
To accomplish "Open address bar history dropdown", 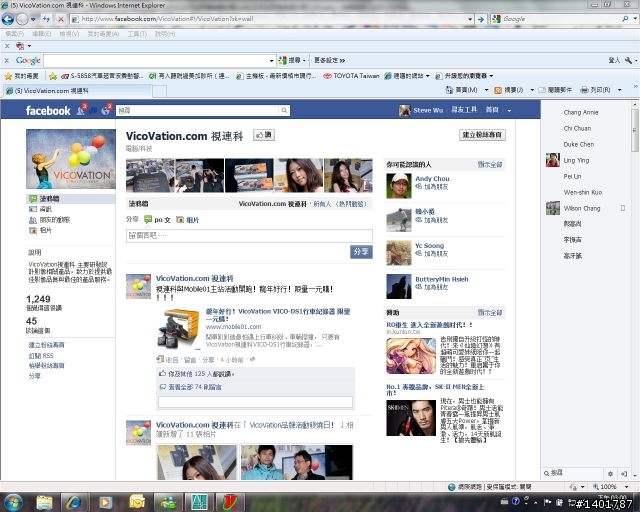I will tap(470, 19).
